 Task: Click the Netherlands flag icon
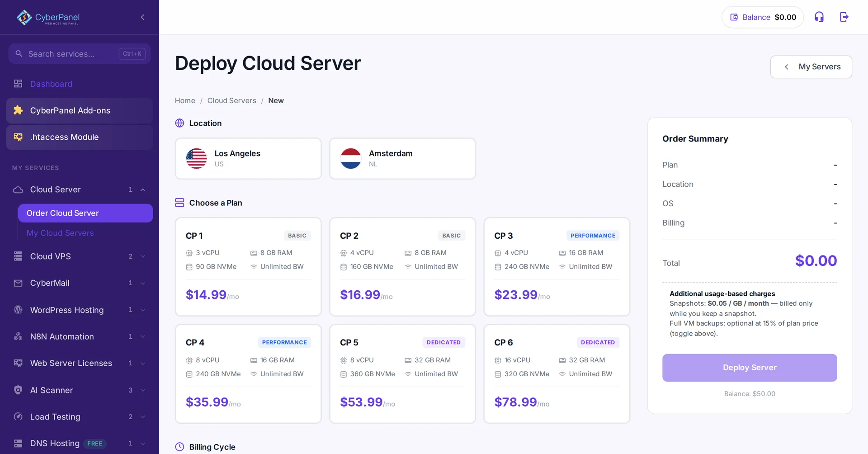click(x=351, y=158)
